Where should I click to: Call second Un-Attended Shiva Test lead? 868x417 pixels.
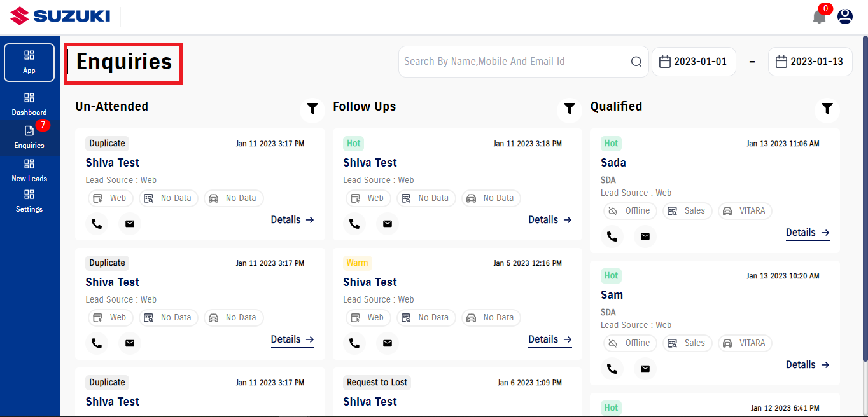click(97, 343)
